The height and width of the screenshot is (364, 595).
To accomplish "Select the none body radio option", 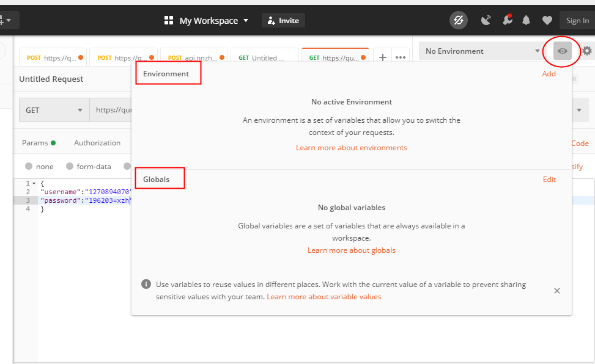I will tap(29, 167).
